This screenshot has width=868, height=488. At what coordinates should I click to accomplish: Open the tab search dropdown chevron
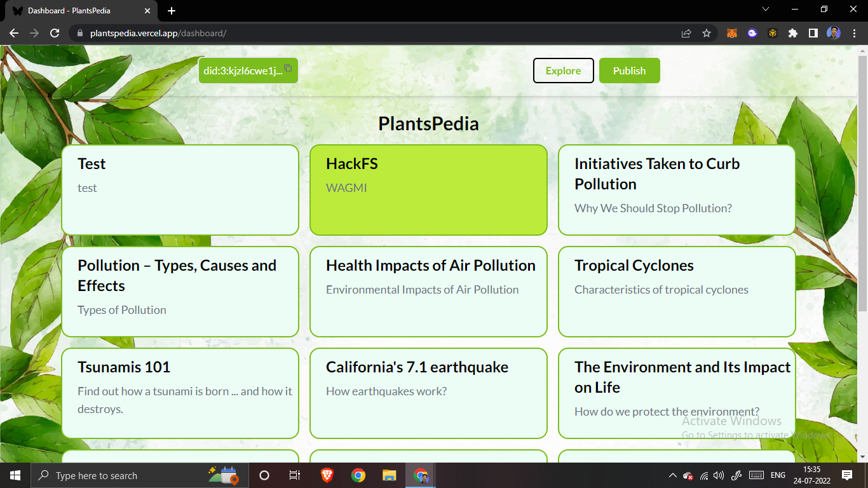pyautogui.click(x=766, y=9)
